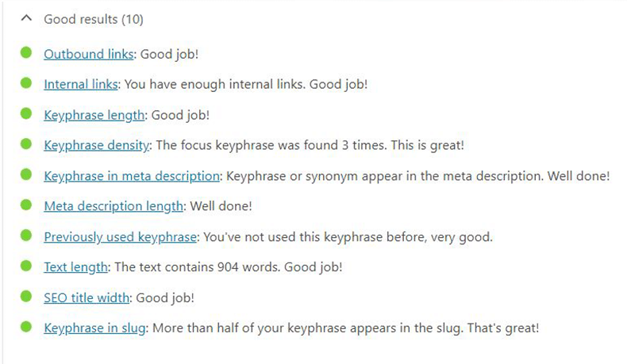Click the Keyphrase length link
Screen dimensions: 627x364
[x=94, y=115]
